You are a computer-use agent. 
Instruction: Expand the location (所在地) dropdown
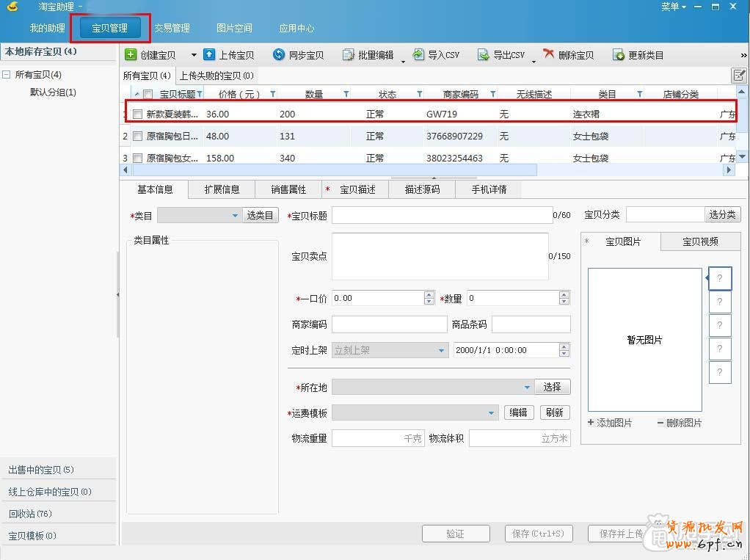(x=527, y=387)
